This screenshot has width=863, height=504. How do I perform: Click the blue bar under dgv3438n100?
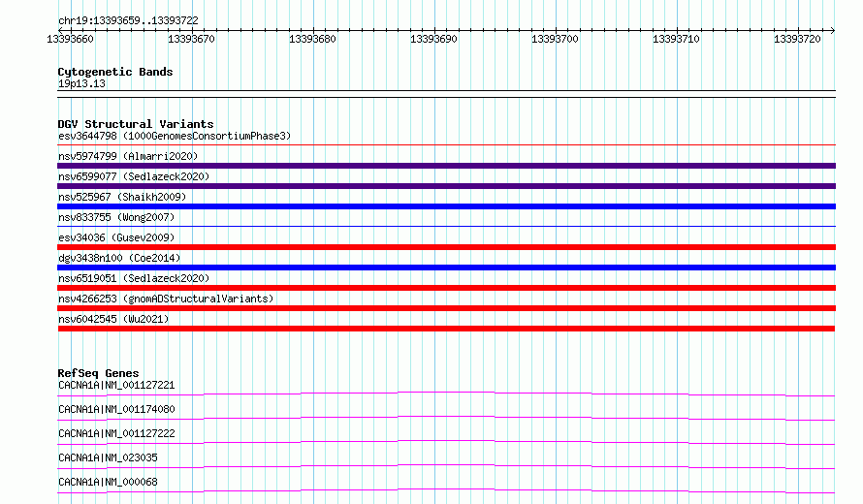pos(446,268)
